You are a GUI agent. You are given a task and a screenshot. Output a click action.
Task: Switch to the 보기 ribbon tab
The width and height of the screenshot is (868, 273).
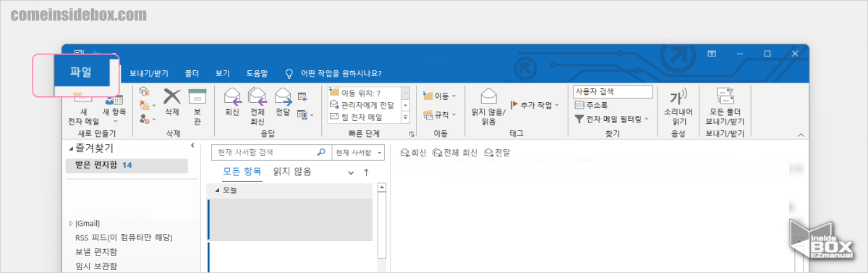(x=222, y=73)
